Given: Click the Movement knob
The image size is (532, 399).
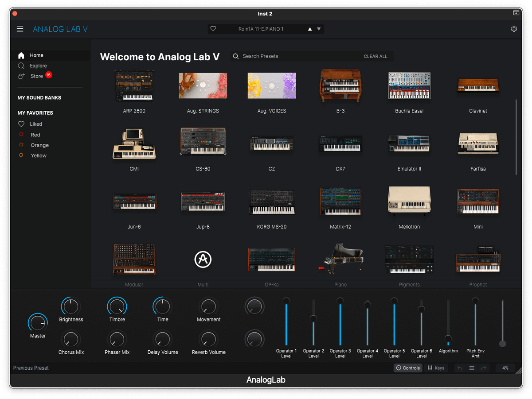Looking at the screenshot, I should click(x=209, y=306).
